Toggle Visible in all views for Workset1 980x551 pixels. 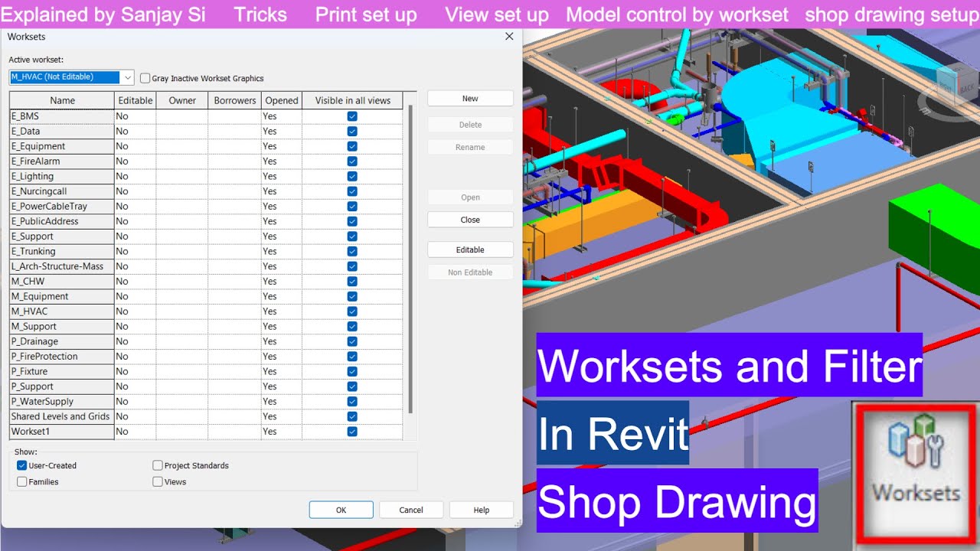pyautogui.click(x=352, y=432)
